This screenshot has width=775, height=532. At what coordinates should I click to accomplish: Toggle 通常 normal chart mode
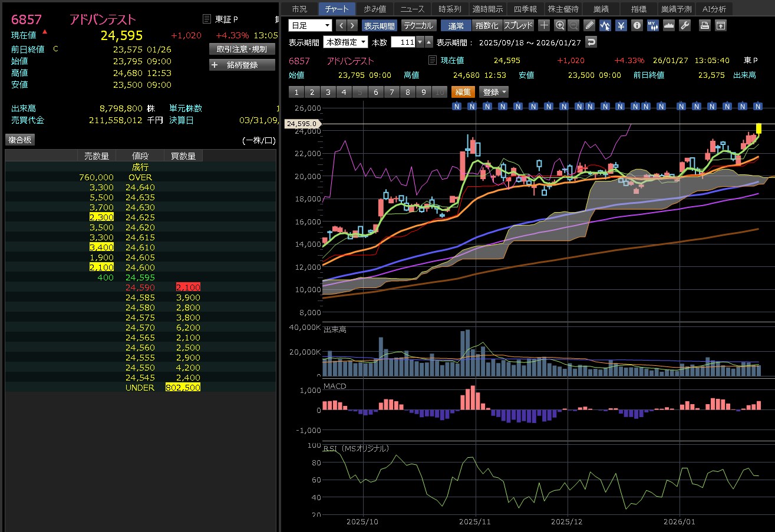pos(456,25)
